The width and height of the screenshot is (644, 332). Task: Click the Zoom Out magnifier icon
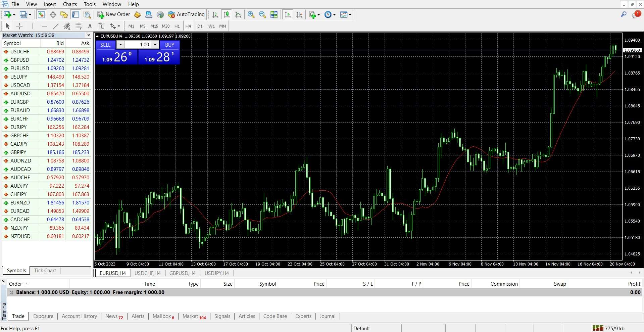coord(262,14)
